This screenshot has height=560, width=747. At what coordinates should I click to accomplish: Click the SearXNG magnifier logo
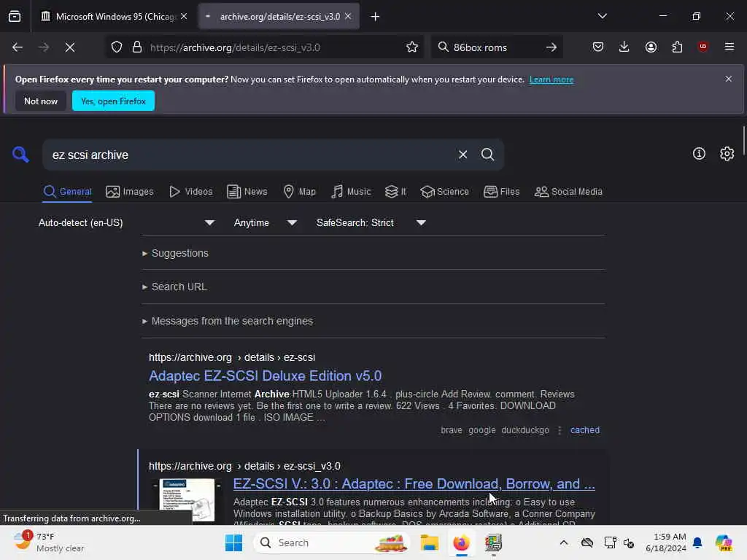tap(20, 155)
